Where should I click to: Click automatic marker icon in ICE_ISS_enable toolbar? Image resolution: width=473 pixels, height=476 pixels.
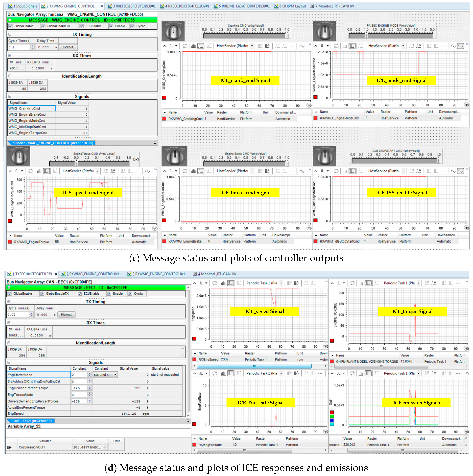(x=418, y=171)
